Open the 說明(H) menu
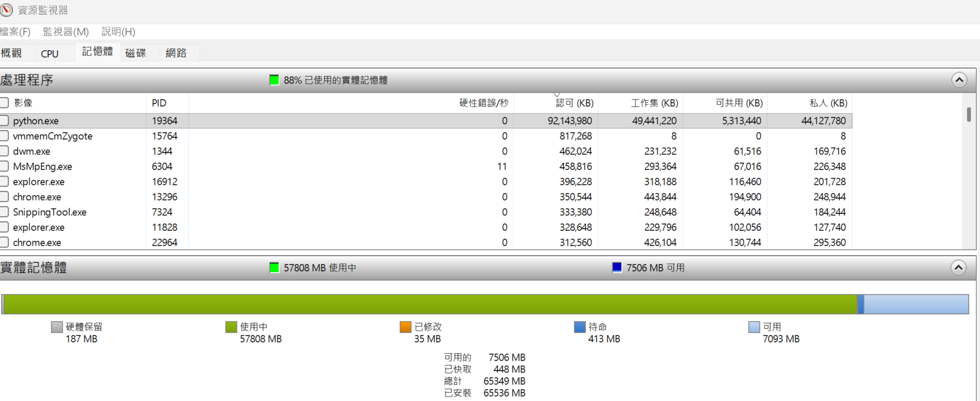 [x=118, y=32]
